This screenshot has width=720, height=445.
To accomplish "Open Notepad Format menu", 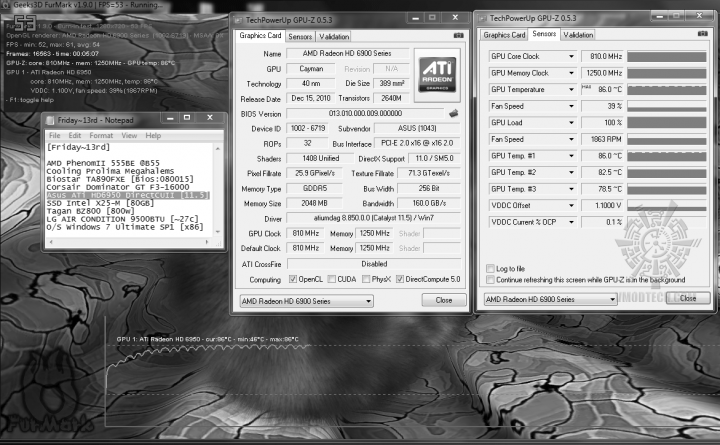I will (x=101, y=135).
